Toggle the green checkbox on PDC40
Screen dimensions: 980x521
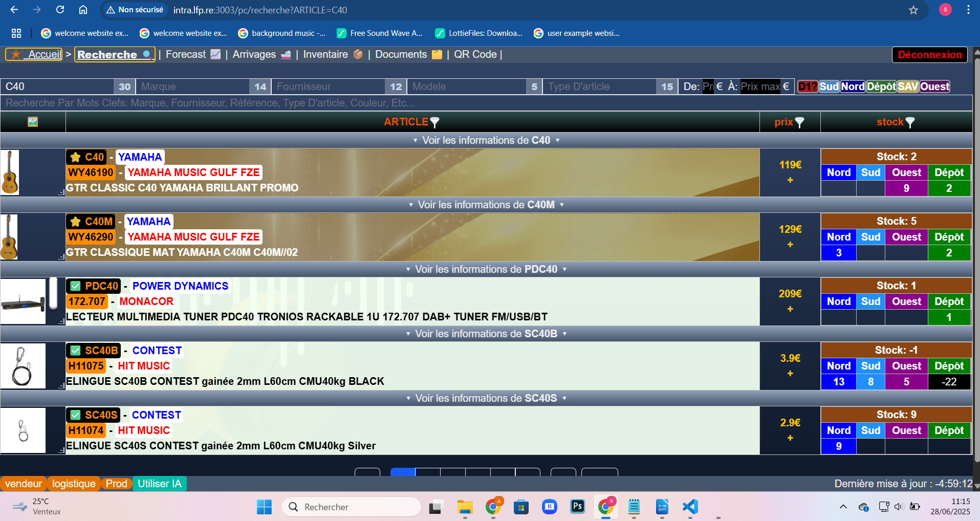point(76,286)
